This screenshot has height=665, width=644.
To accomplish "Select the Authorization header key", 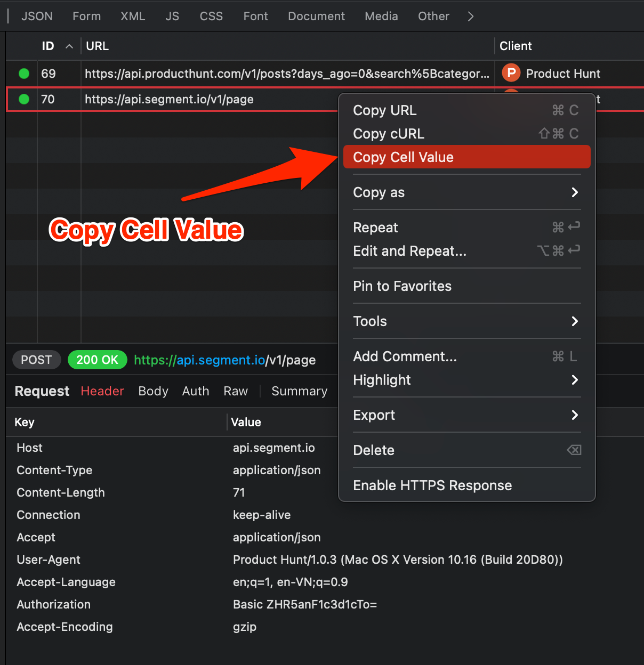I will pos(54,605).
